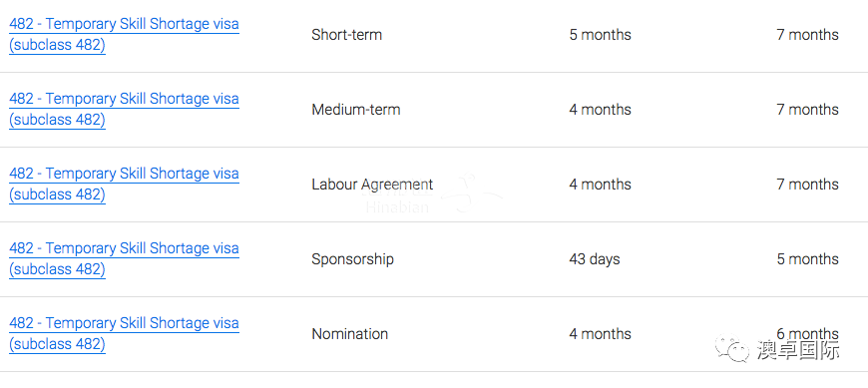This screenshot has width=868, height=388.
Task: Click 7 months in the Labour Agreement row
Action: [x=808, y=185]
